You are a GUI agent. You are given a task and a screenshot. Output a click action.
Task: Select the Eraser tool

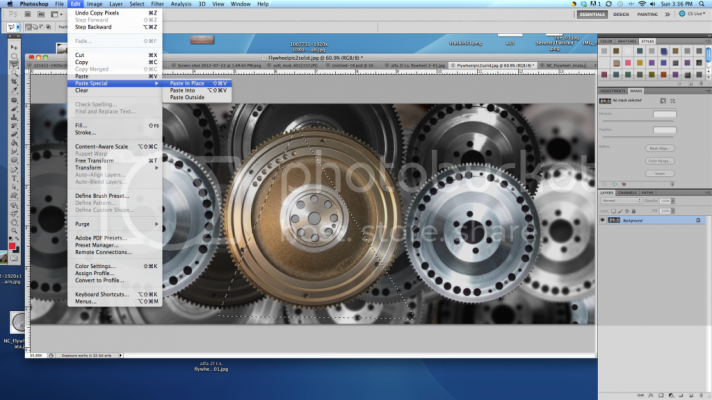[x=14, y=134]
